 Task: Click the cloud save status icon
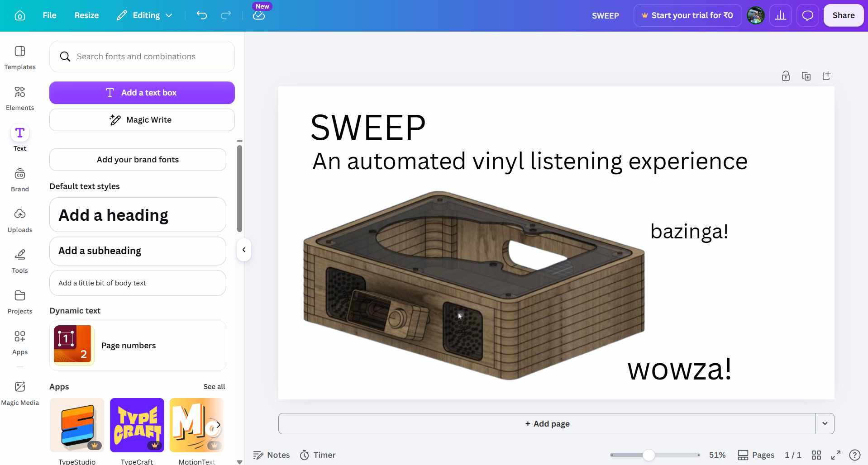tap(259, 15)
